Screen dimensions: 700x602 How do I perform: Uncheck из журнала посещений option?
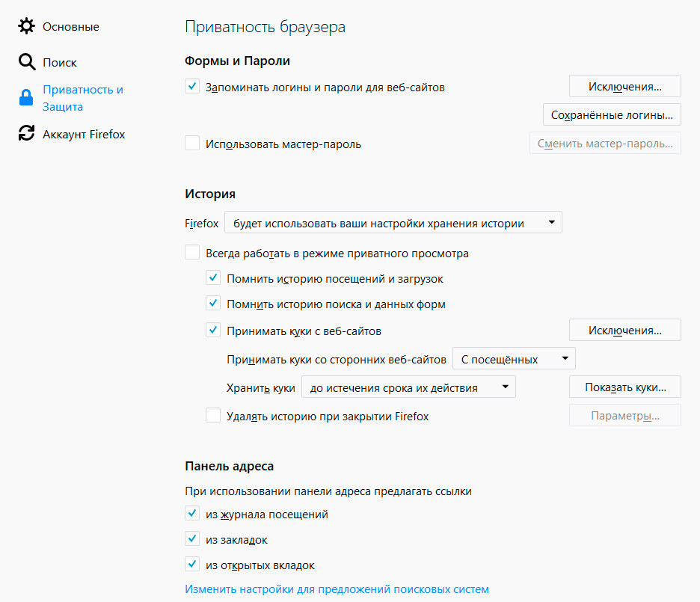coord(192,515)
